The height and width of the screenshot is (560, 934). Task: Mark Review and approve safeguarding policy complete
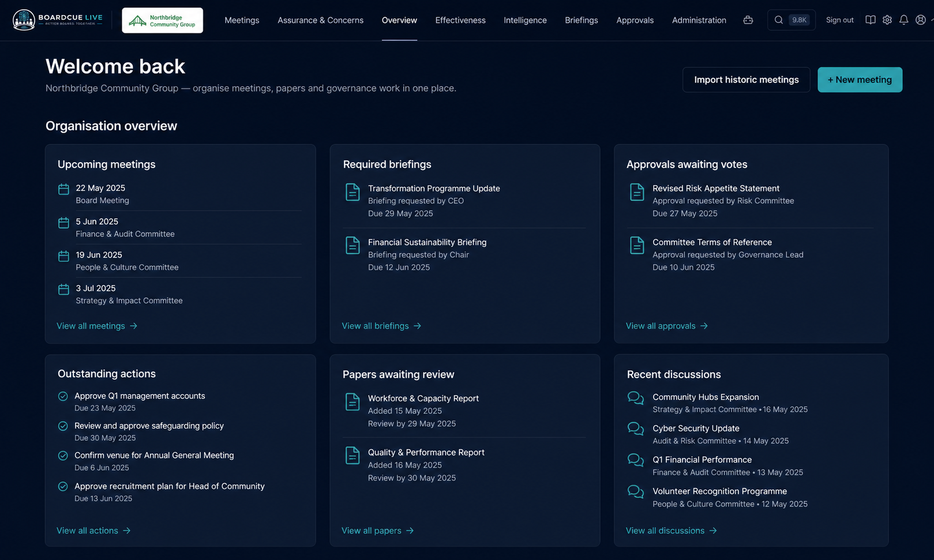pyautogui.click(x=63, y=426)
